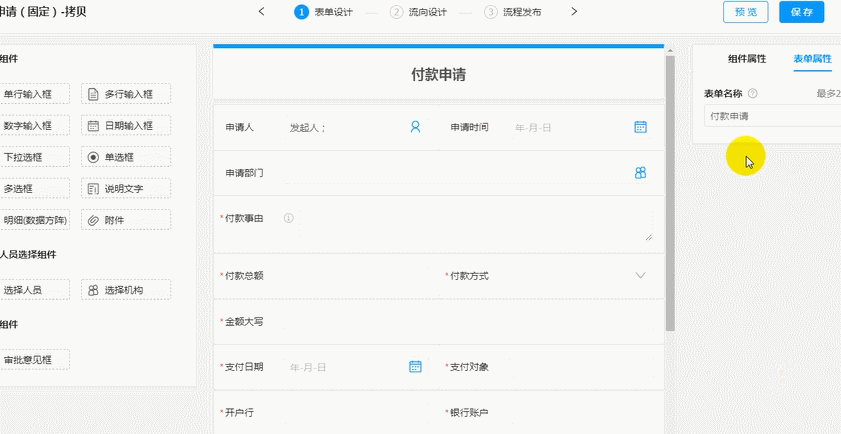Click the 付款申请 form title
Screen dimensions: 841x434
pyautogui.click(x=438, y=75)
